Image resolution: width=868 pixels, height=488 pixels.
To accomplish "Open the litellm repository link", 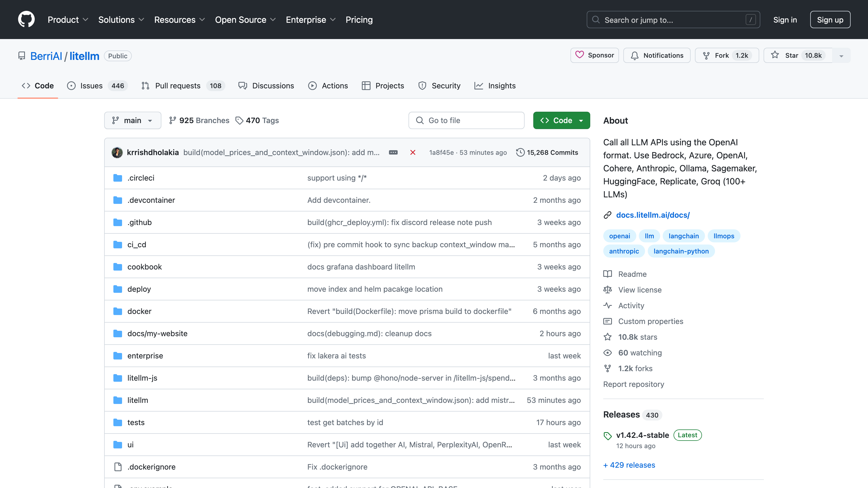I will point(84,56).
